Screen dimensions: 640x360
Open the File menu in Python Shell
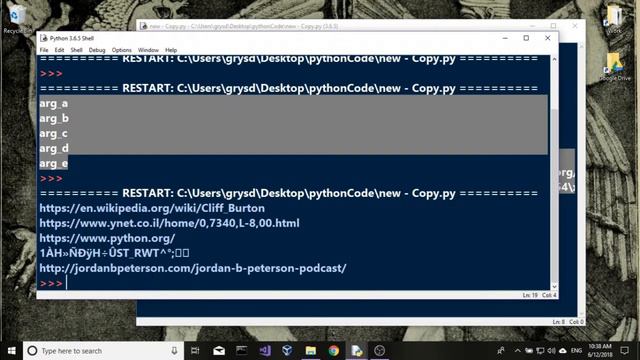[44, 50]
